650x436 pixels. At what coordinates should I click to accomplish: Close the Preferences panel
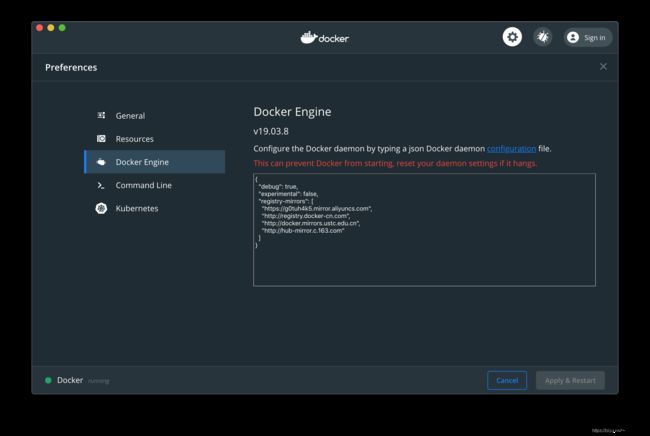603,66
